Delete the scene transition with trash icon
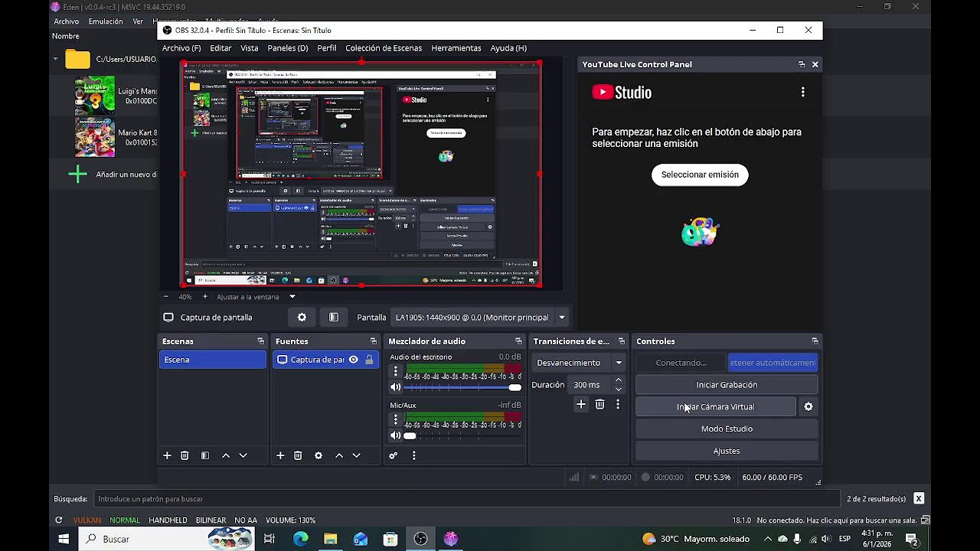Image resolution: width=980 pixels, height=551 pixels. (599, 404)
